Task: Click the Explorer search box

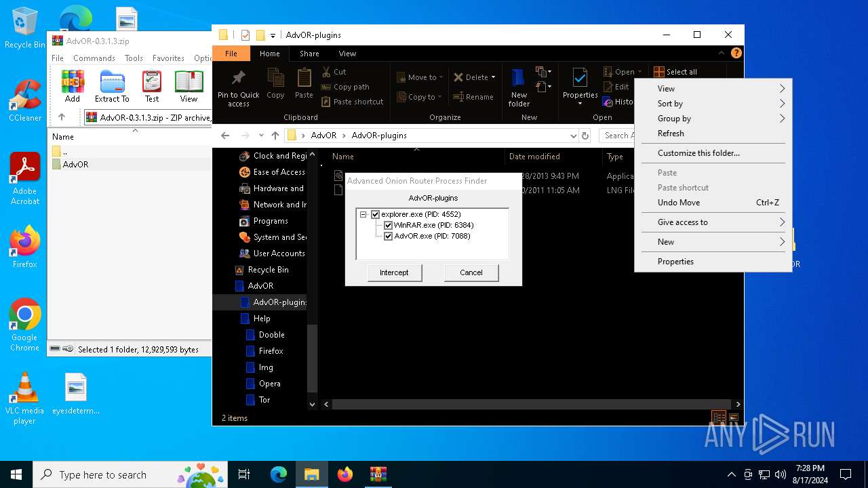Action: [x=616, y=136]
